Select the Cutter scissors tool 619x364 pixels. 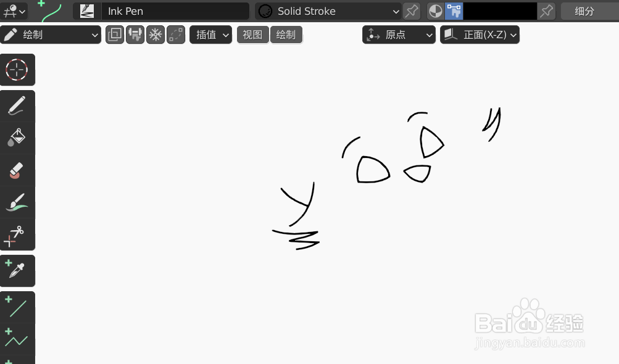click(17, 234)
